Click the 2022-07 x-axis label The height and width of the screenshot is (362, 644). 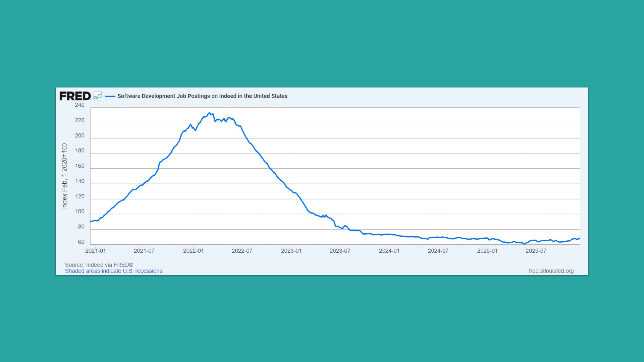[242, 251]
